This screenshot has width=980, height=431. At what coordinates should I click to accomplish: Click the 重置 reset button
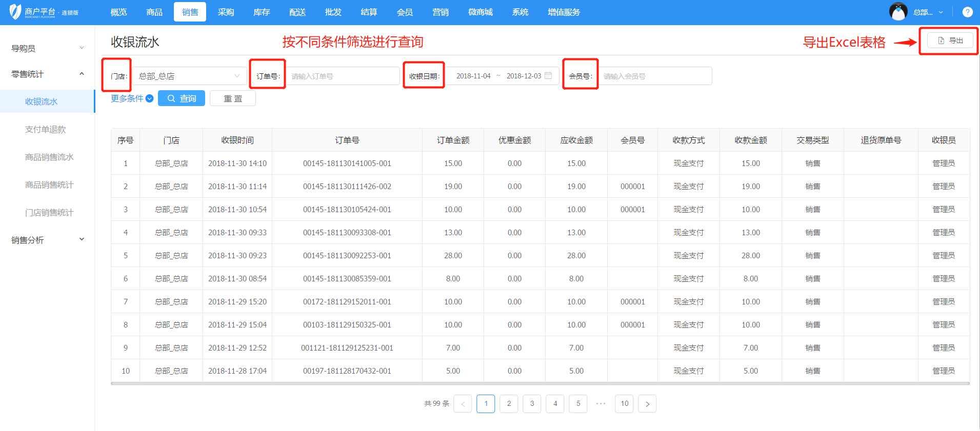233,98
